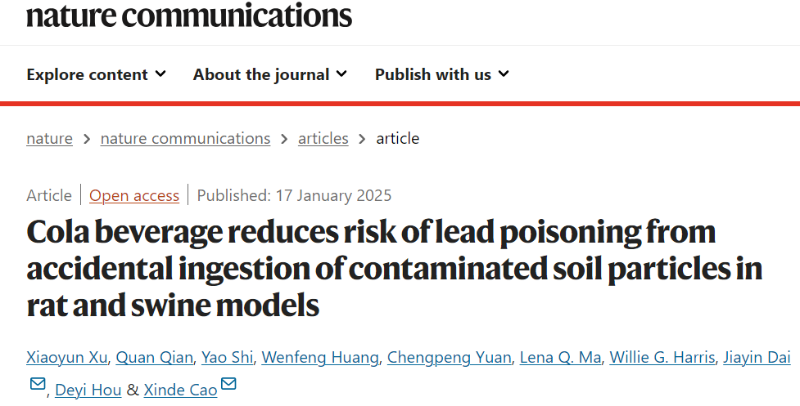Click the Open access link
The height and width of the screenshot is (406, 800).
coord(134,195)
